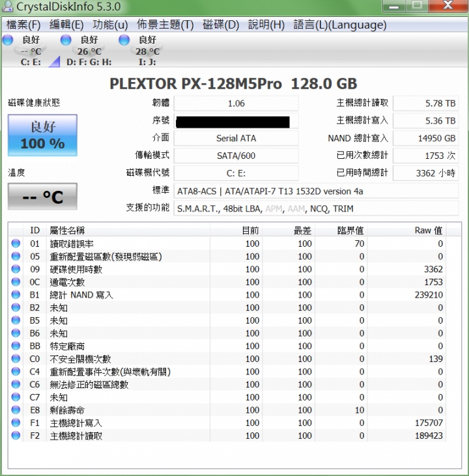Screen dimensions: 469x476
Task: Click the standard field ATA8-ACS
Action: [316, 191]
